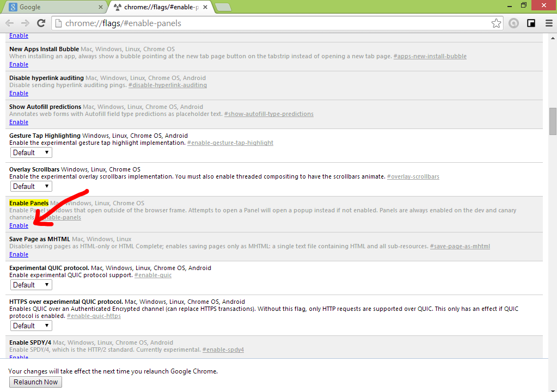Enable Show Autofill predictions

(19, 122)
